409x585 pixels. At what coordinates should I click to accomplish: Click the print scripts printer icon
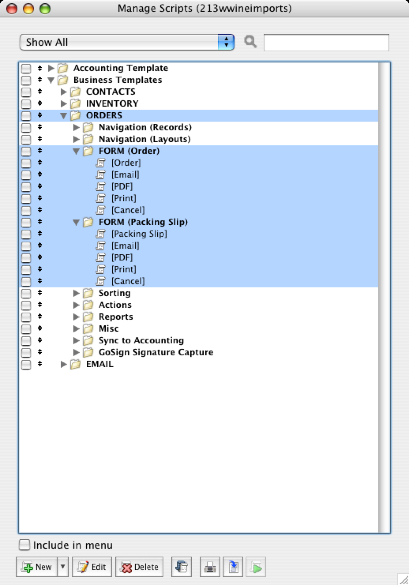(210, 567)
